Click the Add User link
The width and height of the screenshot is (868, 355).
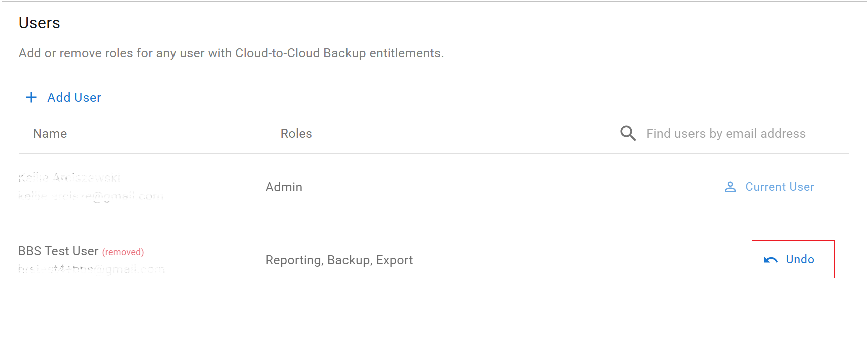74,97
